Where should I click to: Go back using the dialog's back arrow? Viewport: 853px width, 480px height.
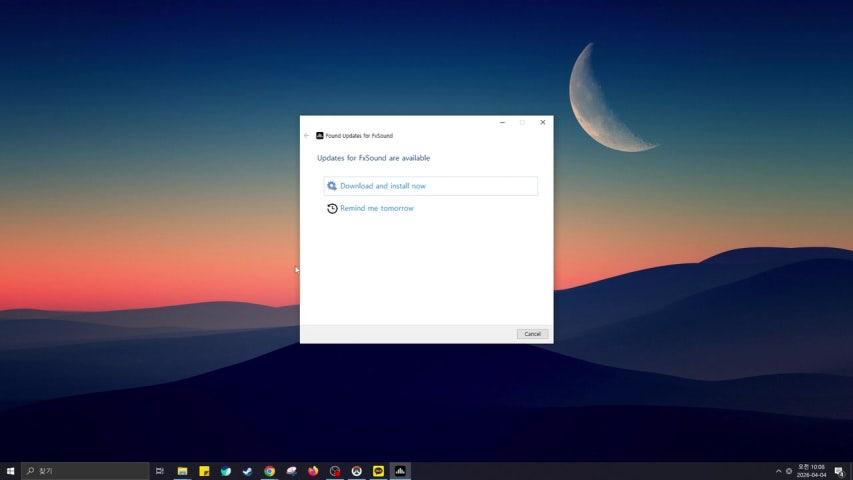coord(307,135)
